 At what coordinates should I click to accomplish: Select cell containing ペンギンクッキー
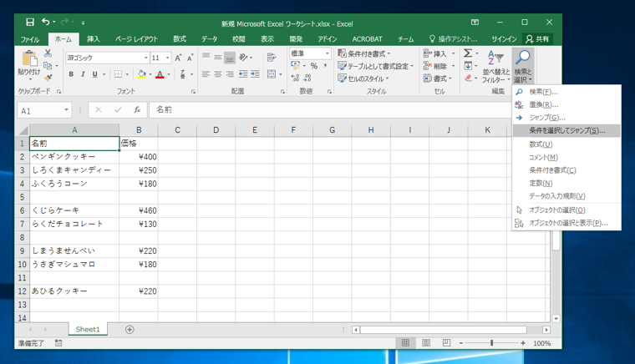tap(74, 157)
